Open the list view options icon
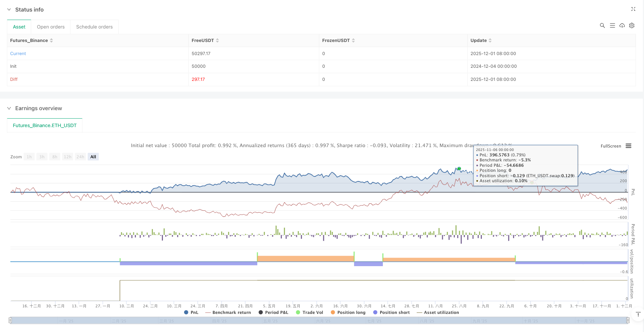Viewport: 644px width, 332px height. point(612,25)
